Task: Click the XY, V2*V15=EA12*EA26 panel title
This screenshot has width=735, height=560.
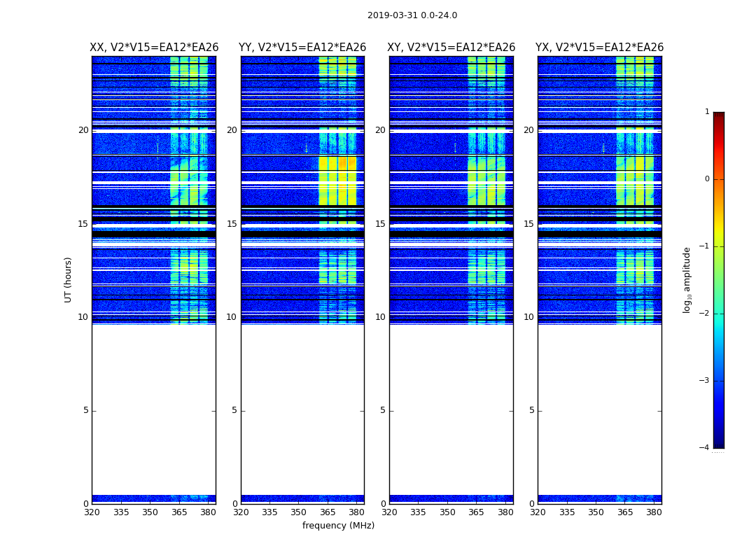Action: tap(451, 48)
